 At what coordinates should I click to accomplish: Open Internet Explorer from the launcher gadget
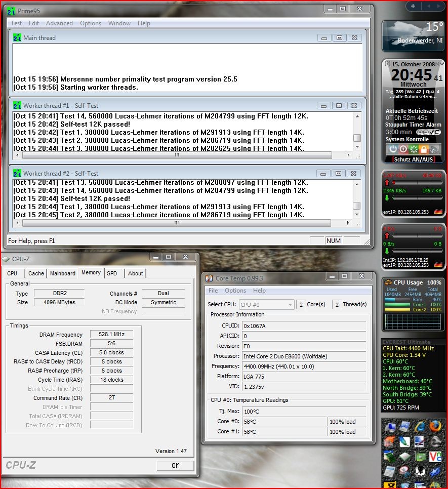420,426
